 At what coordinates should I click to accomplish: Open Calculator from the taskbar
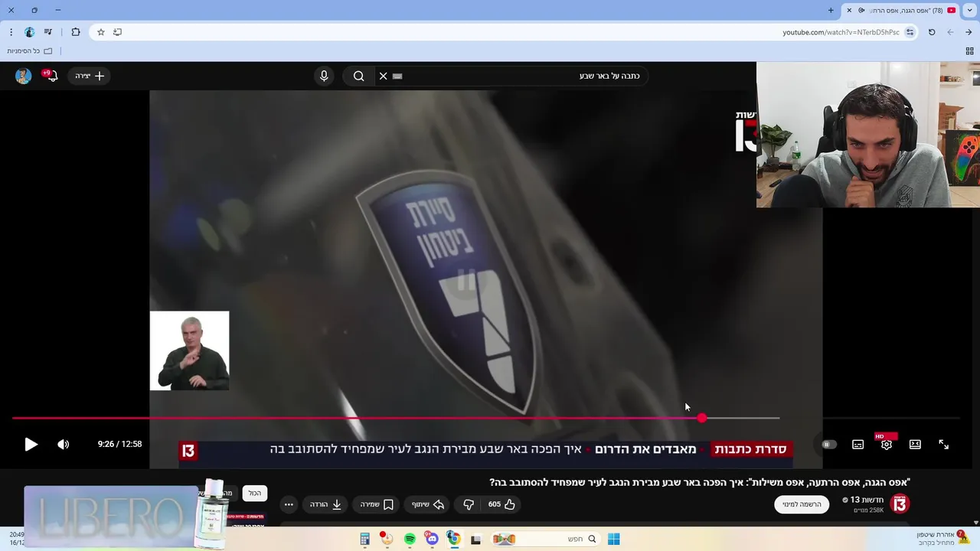pos(364,539)
